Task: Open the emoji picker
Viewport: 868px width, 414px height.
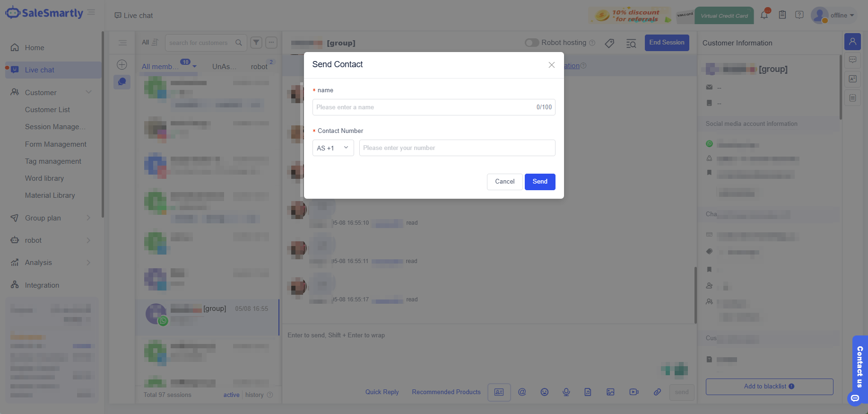Action: click(x=545, y=392)
